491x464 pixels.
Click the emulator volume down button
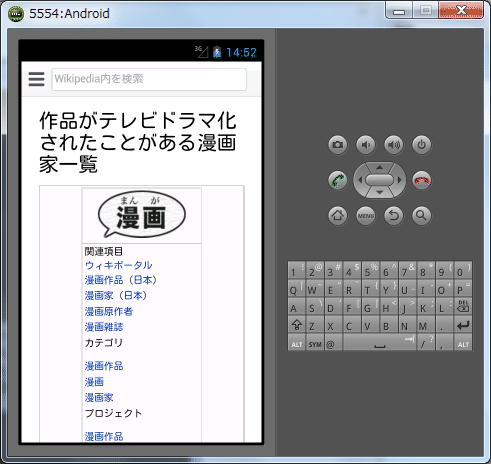[x=366, y=145]
